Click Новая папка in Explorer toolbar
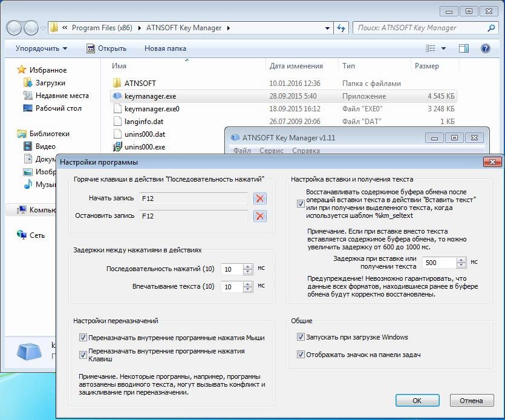 165,48
